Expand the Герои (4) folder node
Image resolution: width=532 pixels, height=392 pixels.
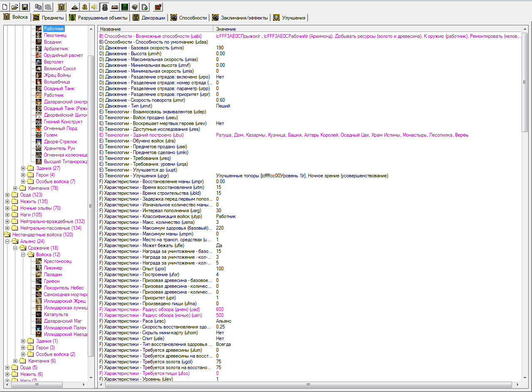coord(23,175)
